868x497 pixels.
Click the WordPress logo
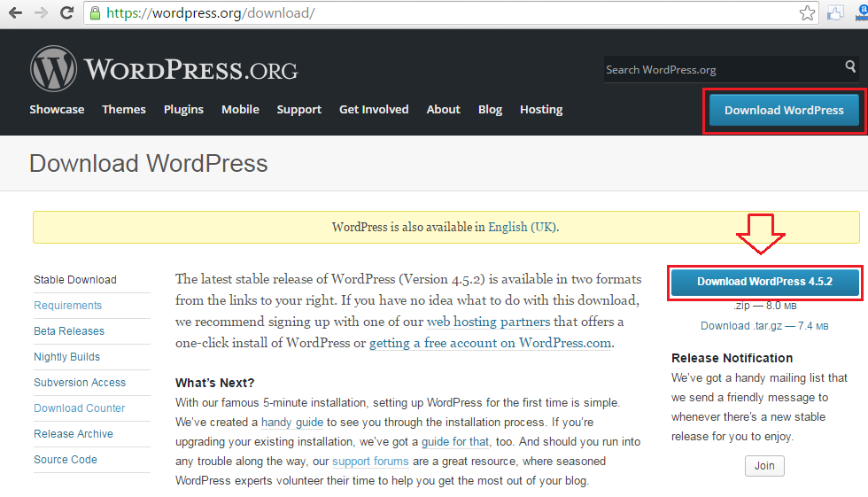[x=164, y=69]
